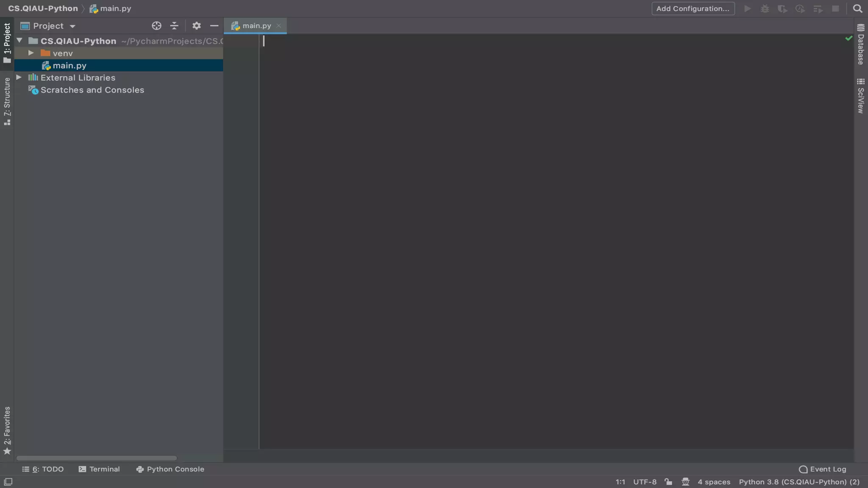Click Add Configuration button
The width and height of the screenshot is (868, 488).
(x=693, y=8)
